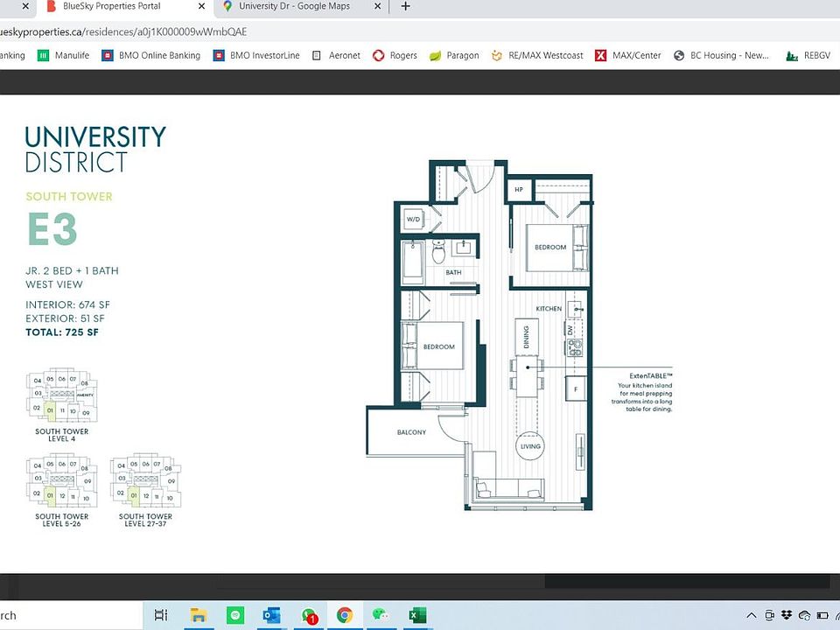
Task: Open the new tab plus button
Action: tap(405, 6)
